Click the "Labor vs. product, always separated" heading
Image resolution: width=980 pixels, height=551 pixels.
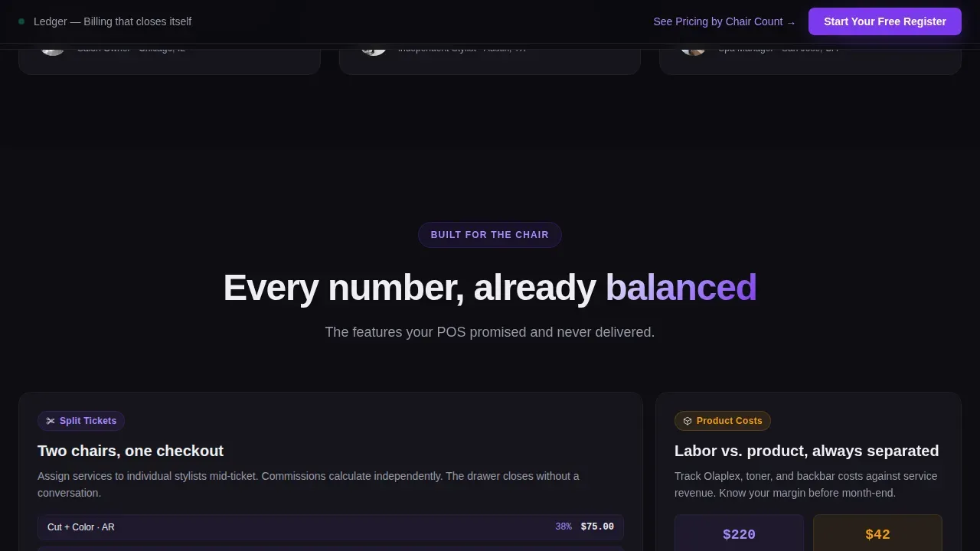pyautogui.click(x=807, y=451)
